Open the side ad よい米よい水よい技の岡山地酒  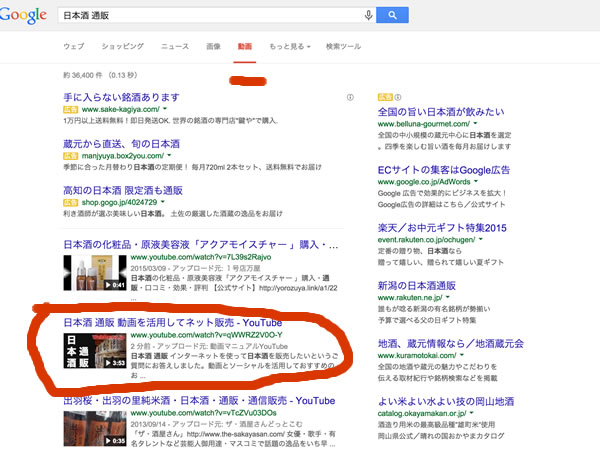click(446, 402)
